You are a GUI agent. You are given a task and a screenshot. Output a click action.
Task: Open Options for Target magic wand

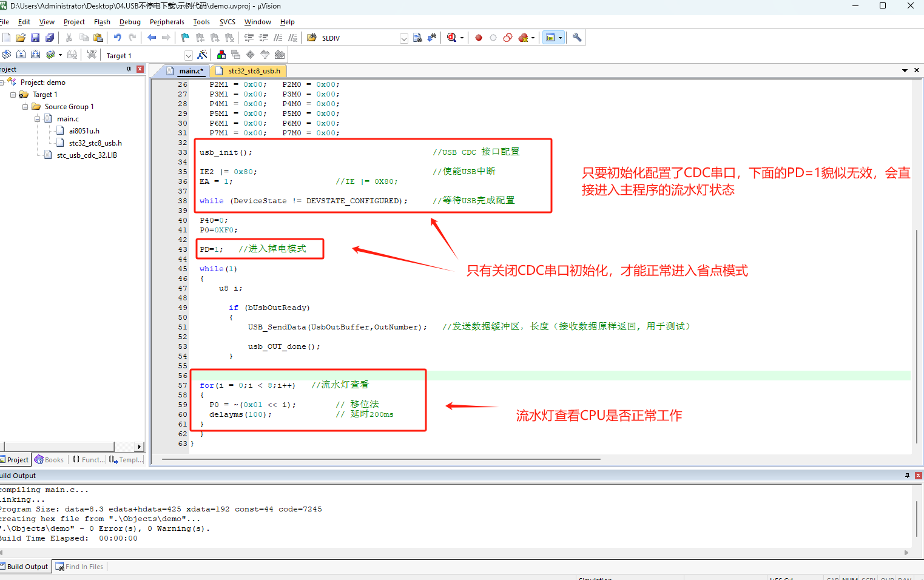point(202,55)
